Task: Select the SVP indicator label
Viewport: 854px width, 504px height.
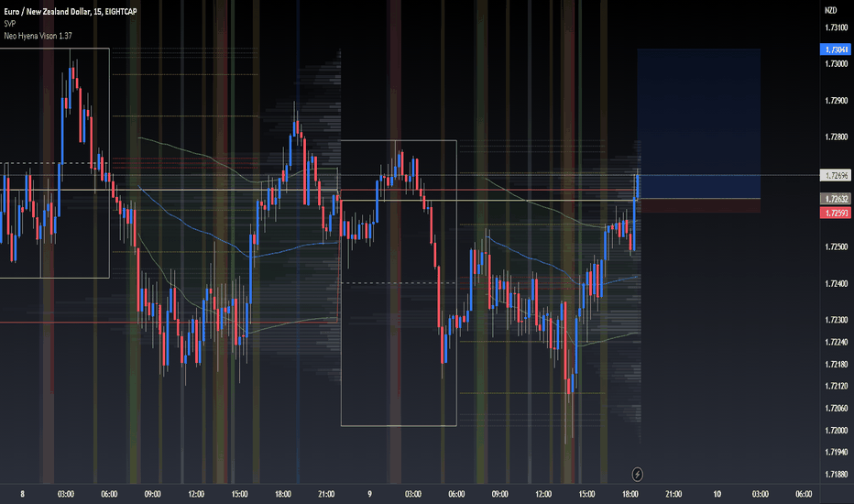Action: [10, 24]
